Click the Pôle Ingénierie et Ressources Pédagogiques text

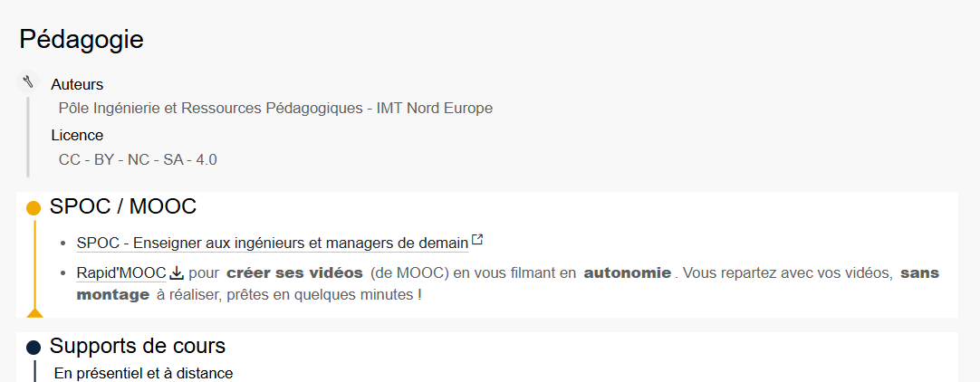click(x=275, y=108)
